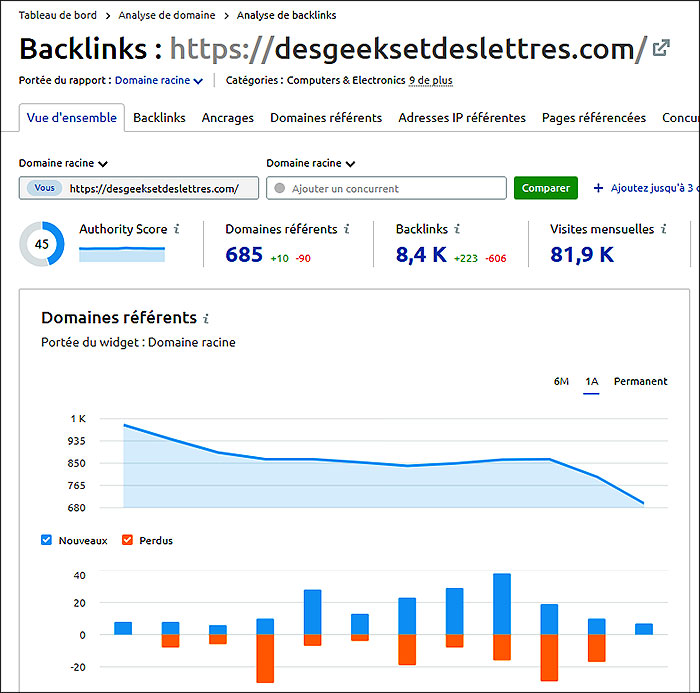Click the Vous badge
700x693 pixels.
point(44,188)
